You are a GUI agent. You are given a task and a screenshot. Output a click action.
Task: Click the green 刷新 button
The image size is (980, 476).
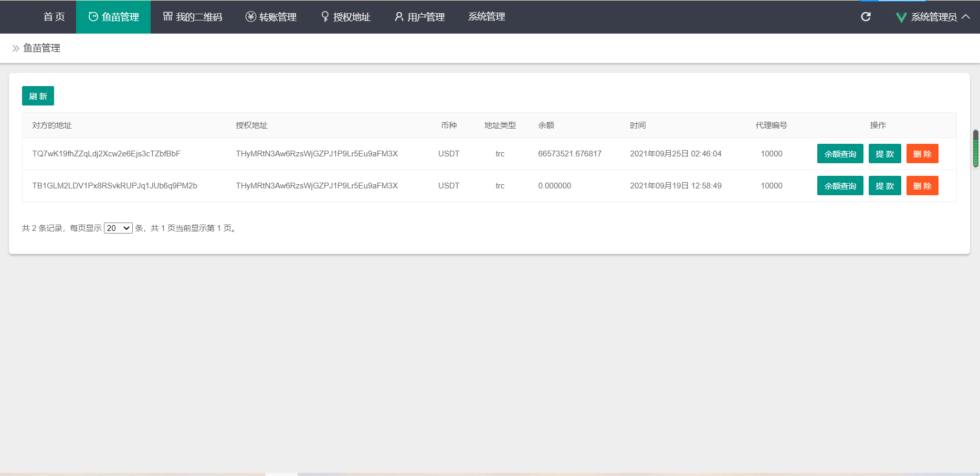38,96
